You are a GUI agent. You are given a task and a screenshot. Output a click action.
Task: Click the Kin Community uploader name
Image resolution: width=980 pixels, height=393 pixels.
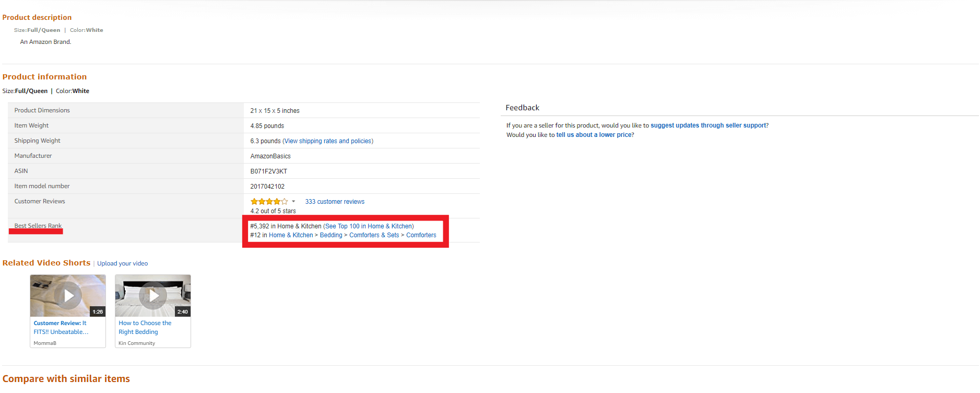click(137, 343)
